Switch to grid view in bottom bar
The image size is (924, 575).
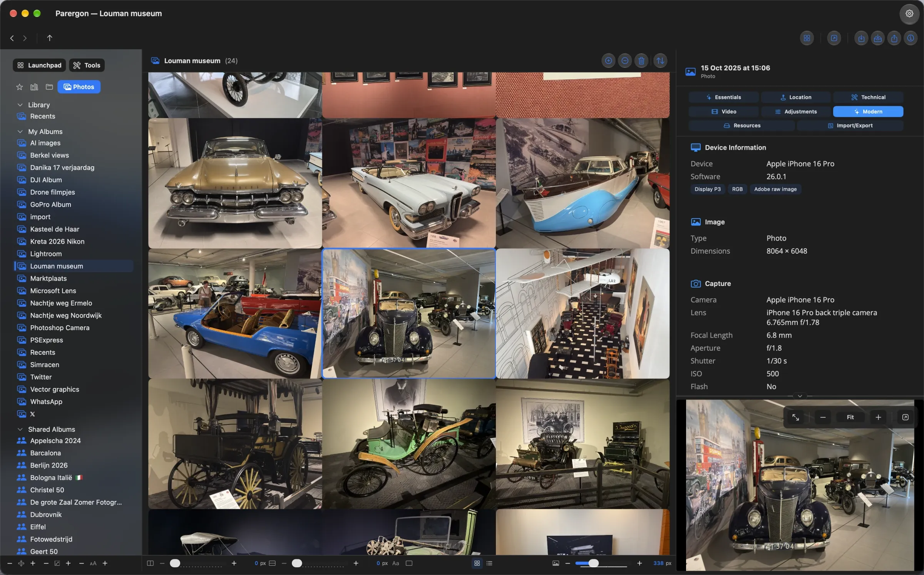click(x=477, y=563)
